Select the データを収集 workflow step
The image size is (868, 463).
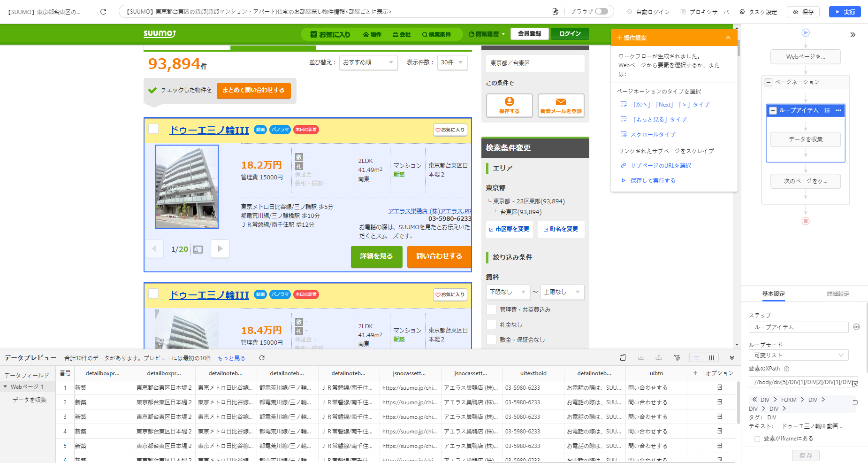click(806, 139)
